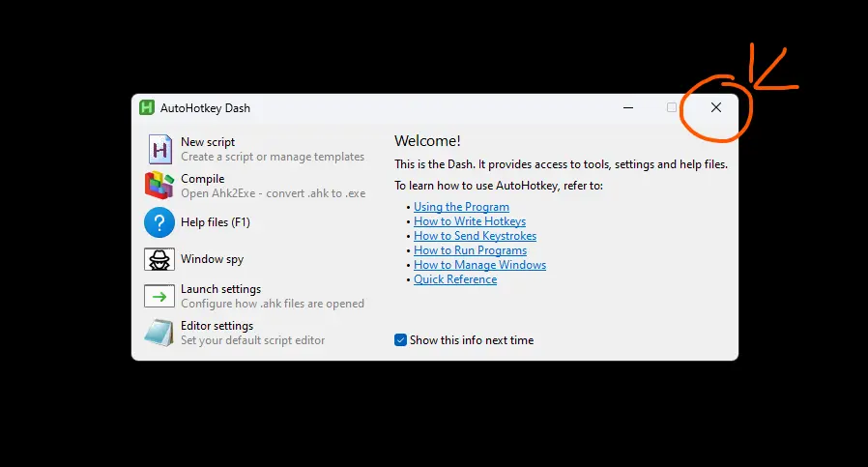The width and height of the screenshot is (868, 467).
Task: Click 'Create a script or manage templates' text
Action: 273,157
